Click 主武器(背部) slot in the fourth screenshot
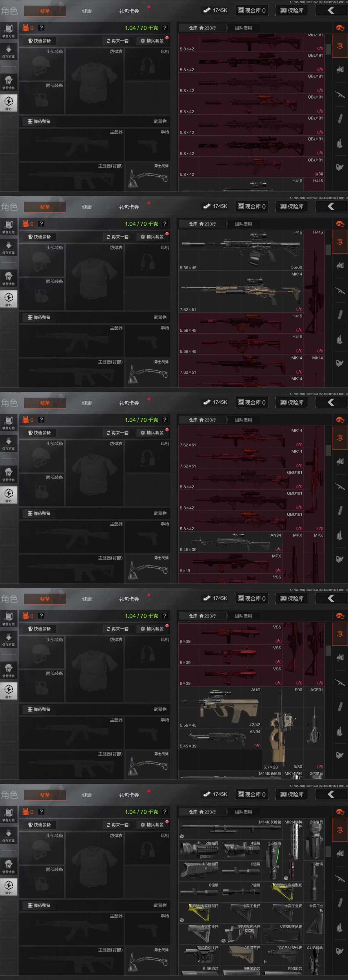 click(71, 765)
